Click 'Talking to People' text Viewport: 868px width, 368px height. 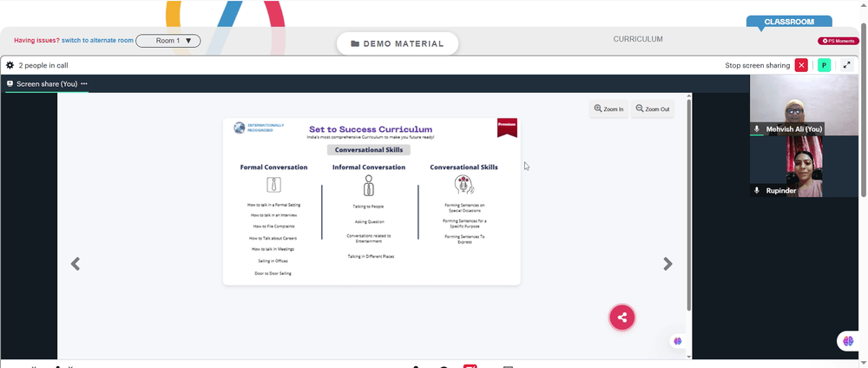click(x=368, y=207)
